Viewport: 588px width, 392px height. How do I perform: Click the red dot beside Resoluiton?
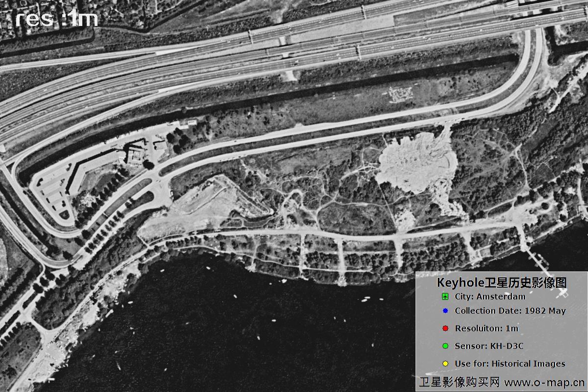(445, 328)
